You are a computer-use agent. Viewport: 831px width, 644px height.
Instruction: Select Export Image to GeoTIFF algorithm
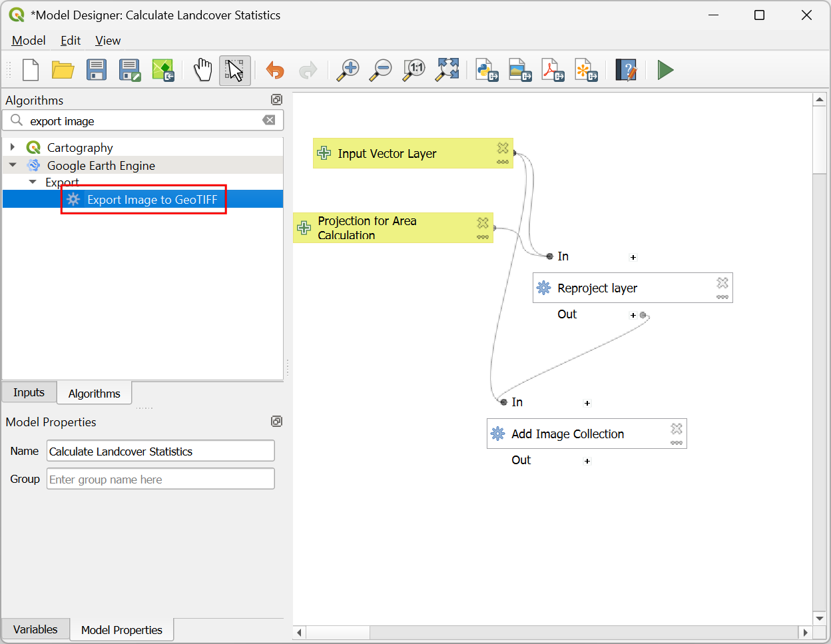[x=152, y=200]
